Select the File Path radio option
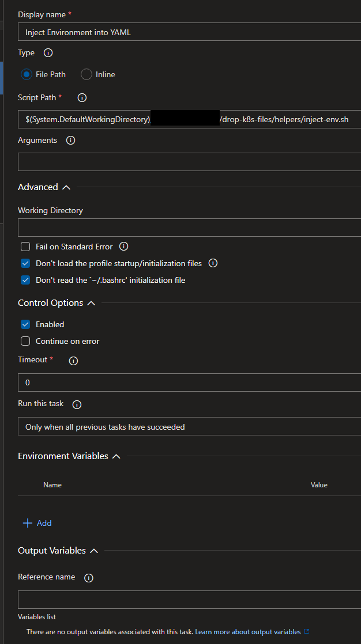 point(27,74)
